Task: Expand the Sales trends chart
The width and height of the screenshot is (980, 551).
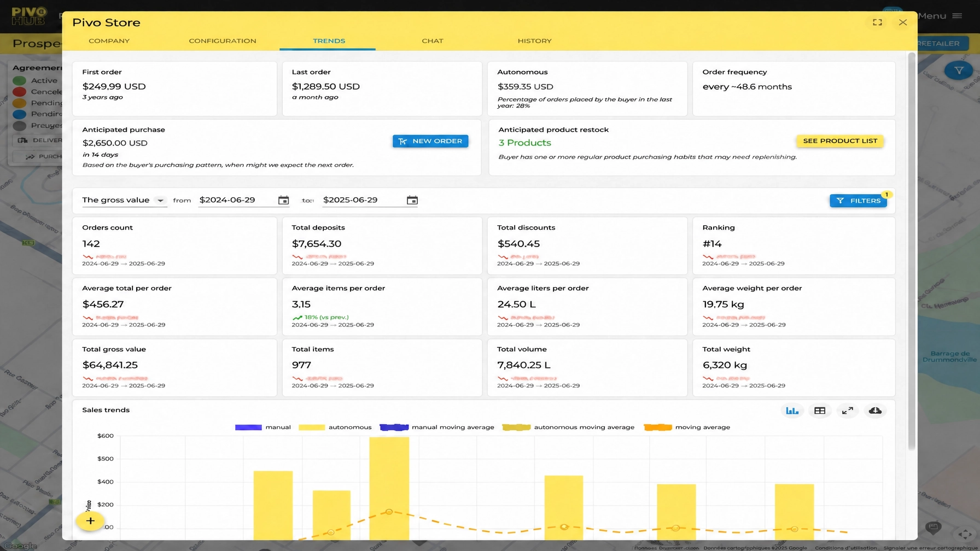Action: tap(847, 411)
